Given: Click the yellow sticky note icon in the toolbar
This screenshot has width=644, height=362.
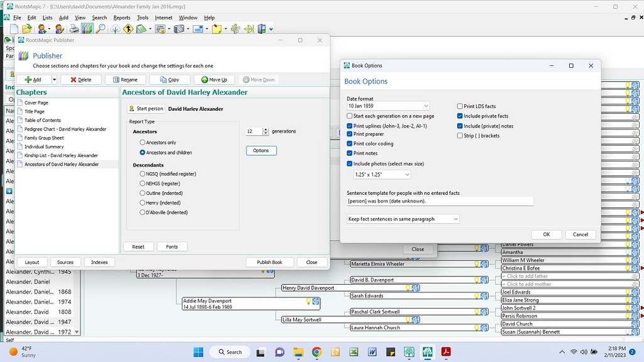Looking at the screenshot, I should (x=217, y=29).
